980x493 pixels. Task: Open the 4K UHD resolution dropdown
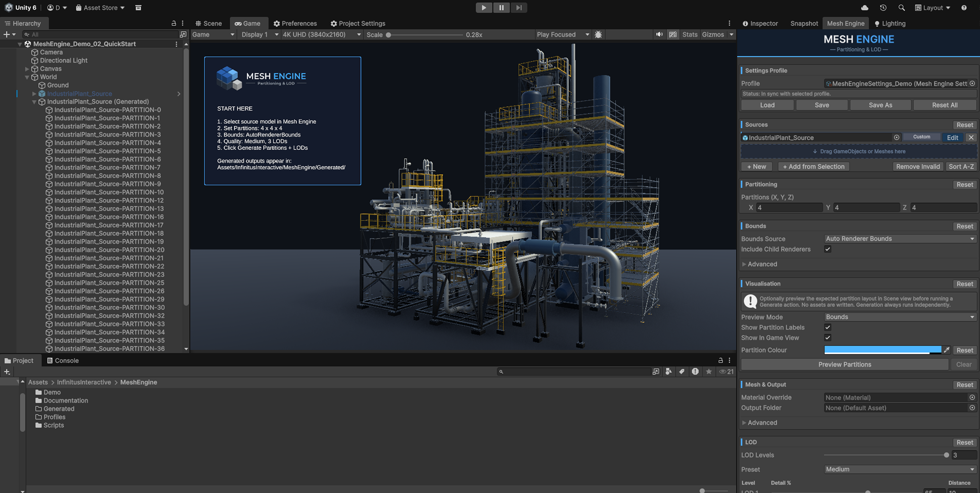point(321,35)
